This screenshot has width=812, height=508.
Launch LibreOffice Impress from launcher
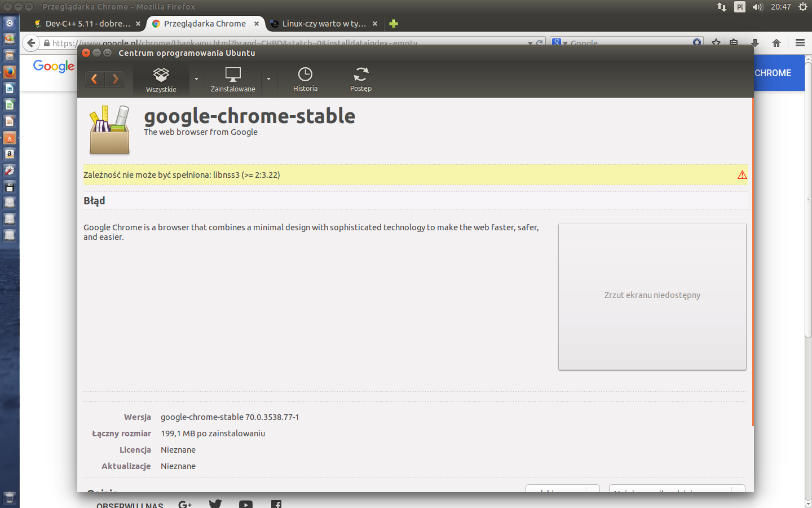[x=10, y=121]
